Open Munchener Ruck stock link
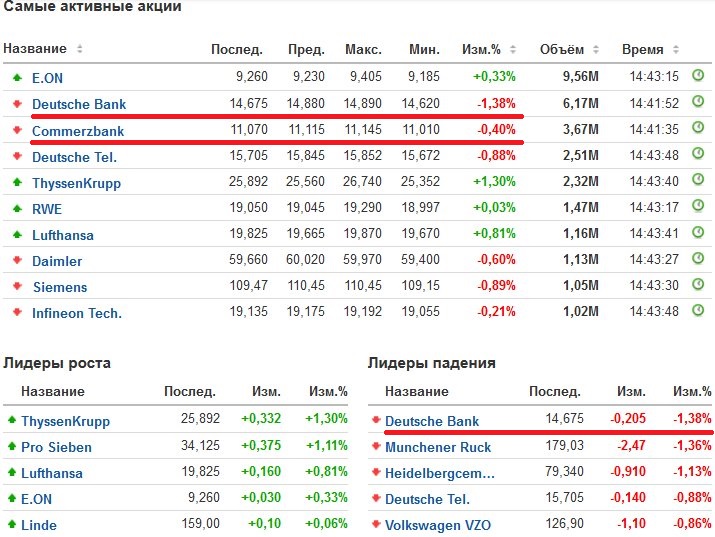Image resolution: width=715 pixels, height=537 pixels. 438,447
